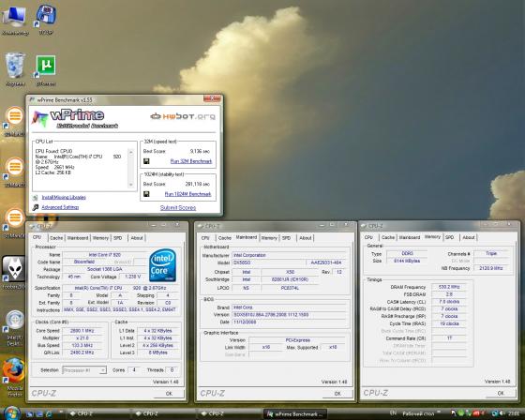Click the DRAM Frequency value field
Image resolution: width=525 pixels, height=420 pixels.
pyautogui.click(x=449, y=287)
